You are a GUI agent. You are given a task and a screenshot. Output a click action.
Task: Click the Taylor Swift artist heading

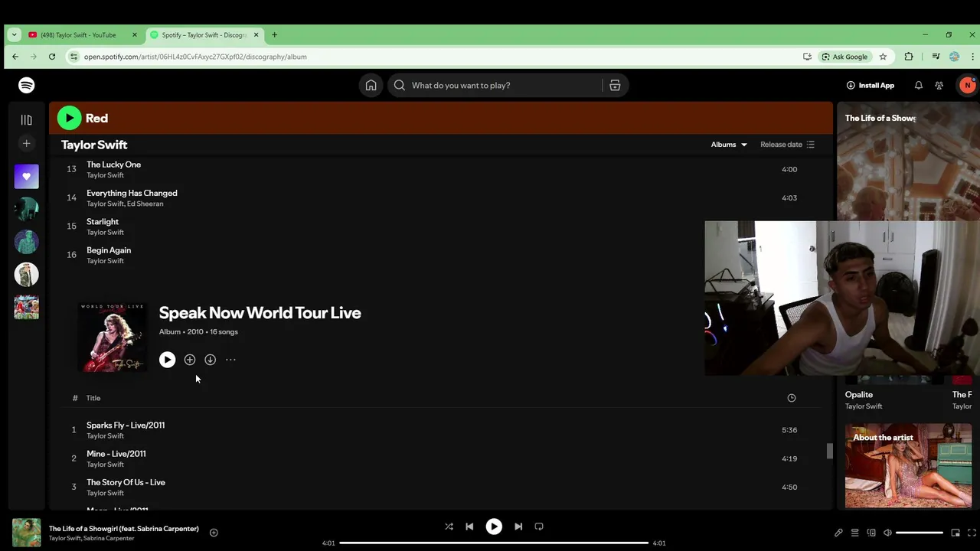point(94,145)
